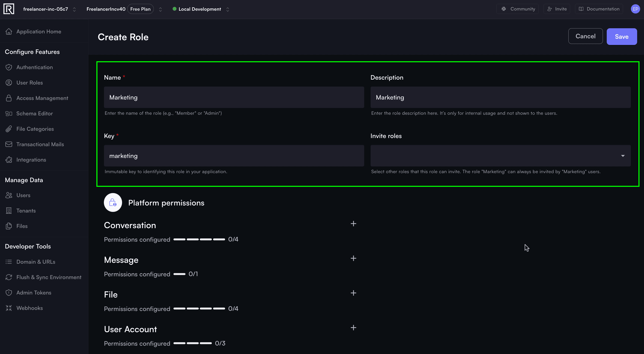Expand the Message permissions with plus
Image resolution: width=644 pixels, height=354 pixels.
[x=353, y=258]
